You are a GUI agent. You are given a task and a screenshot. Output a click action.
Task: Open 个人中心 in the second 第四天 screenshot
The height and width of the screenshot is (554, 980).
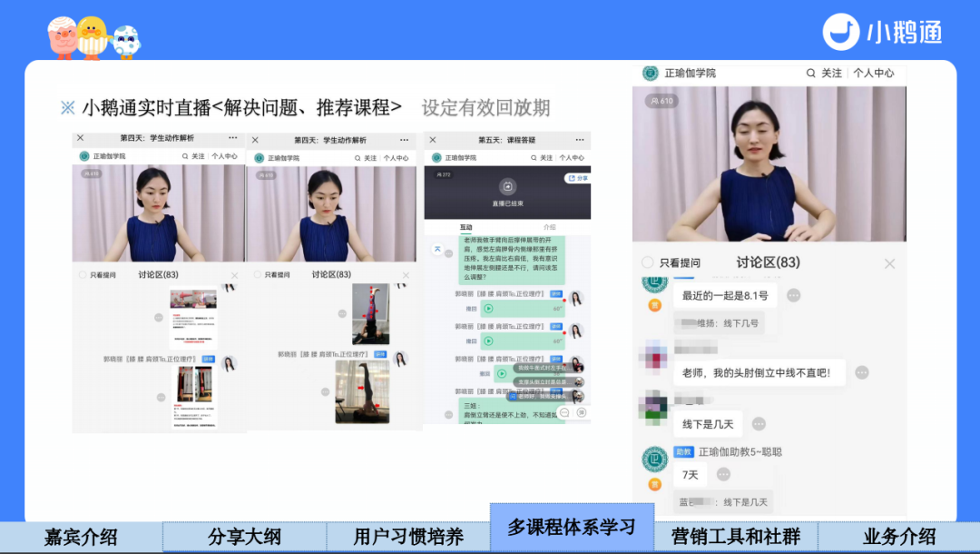pos(397,158)
